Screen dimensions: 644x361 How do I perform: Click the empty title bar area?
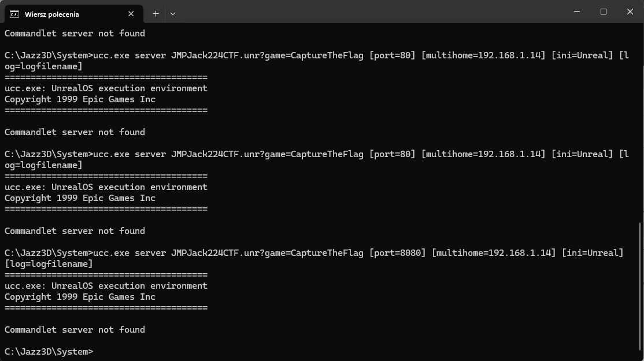click(x=369, y=12)
